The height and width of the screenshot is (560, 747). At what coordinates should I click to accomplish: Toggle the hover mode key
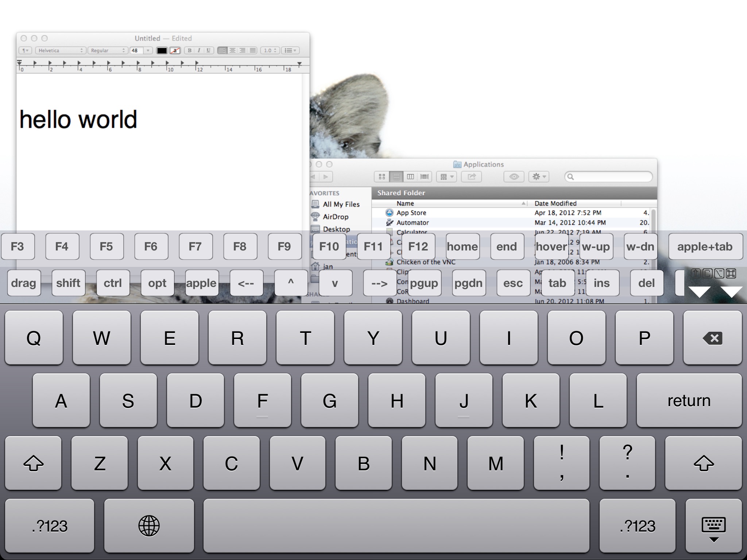[551, 246]
